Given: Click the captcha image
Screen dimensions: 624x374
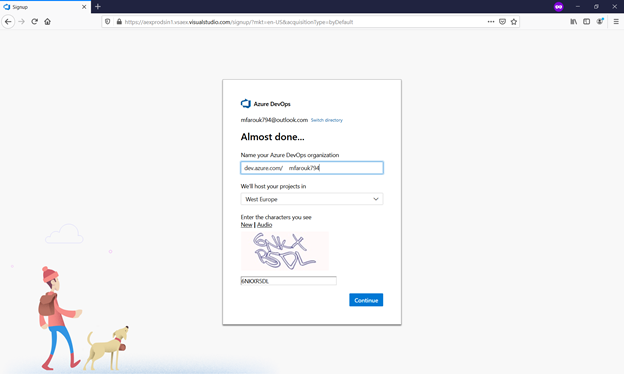Looking at the screenshot, I should (x=285, y=251).
